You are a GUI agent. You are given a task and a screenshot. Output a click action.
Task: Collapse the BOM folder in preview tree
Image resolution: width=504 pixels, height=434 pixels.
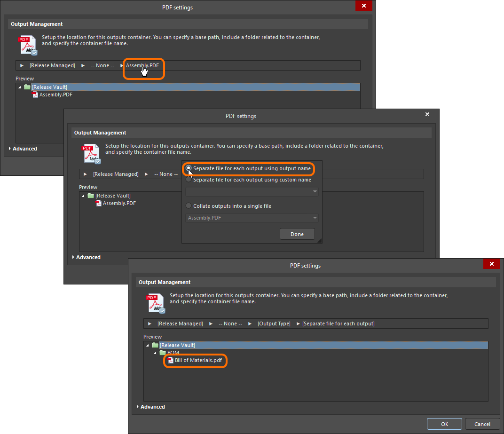155,353
